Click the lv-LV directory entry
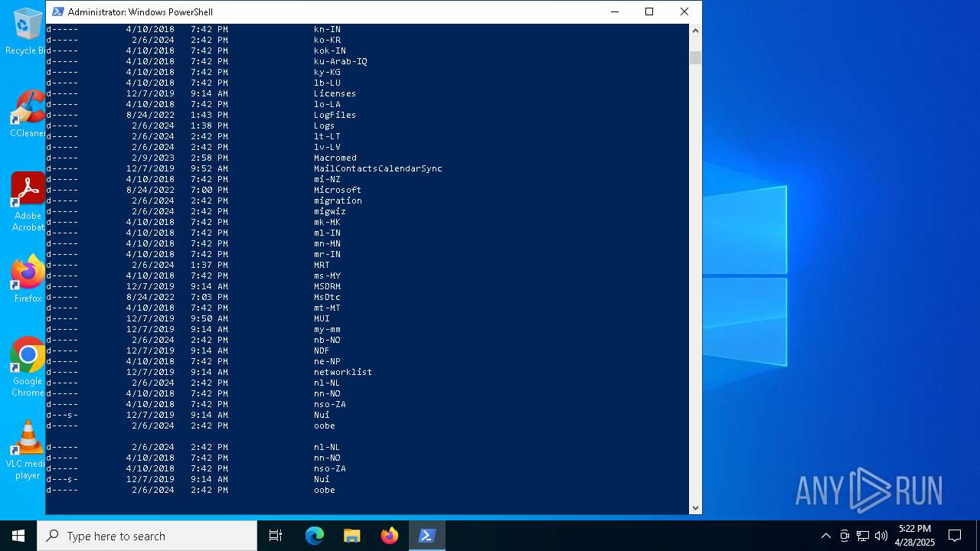 tap(327, 147)
